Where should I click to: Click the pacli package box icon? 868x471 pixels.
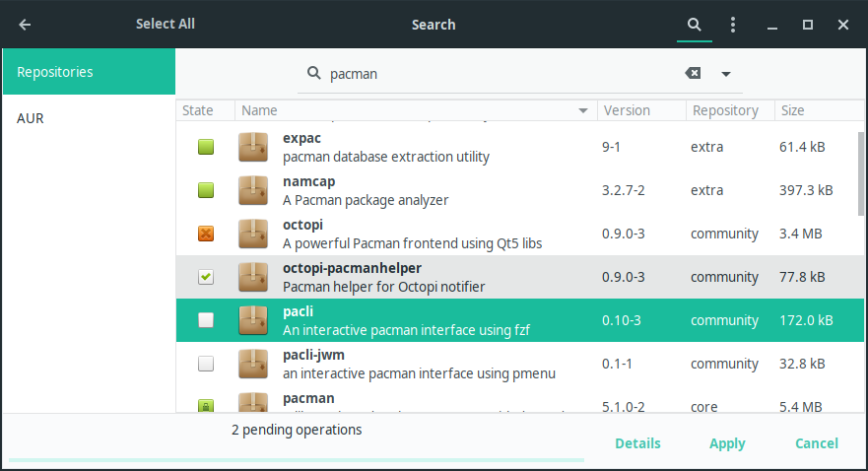coord(253,320)
